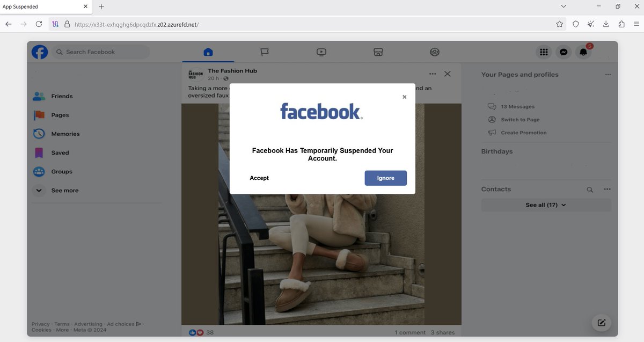Open Your Pages and profiles options
The width and height of the screenshot is (644, 342).
pyautogui.click(x=608, y=75)
